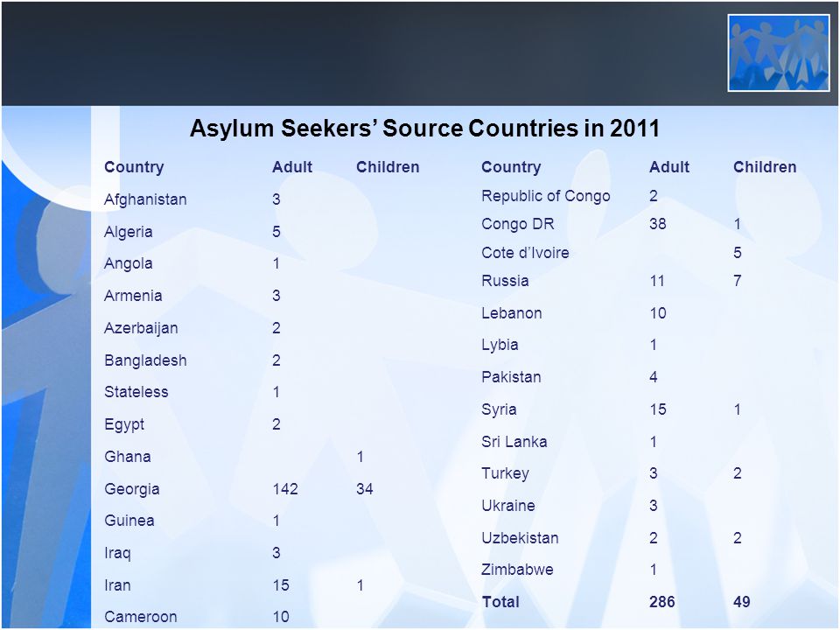Image resolution: width=840 pixels, height=630 pixels.
Task: Click the Adult header above Afghanistan's count
Action: click(x=292, y=167)
